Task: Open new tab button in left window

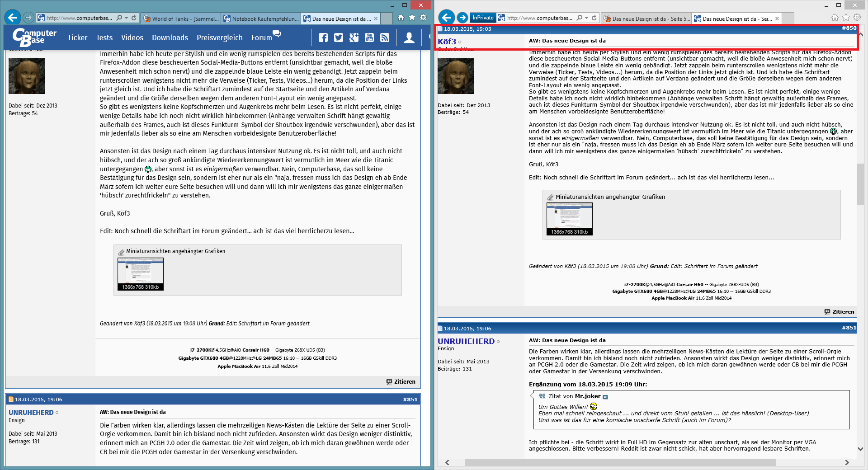Action: pos(387,19)
